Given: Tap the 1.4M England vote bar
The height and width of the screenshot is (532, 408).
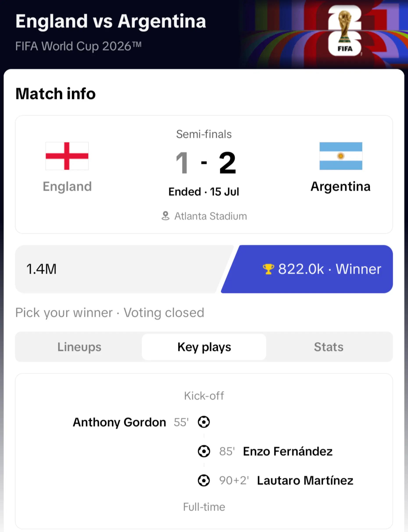Looking at the screenshot, I should click(122, 269).
